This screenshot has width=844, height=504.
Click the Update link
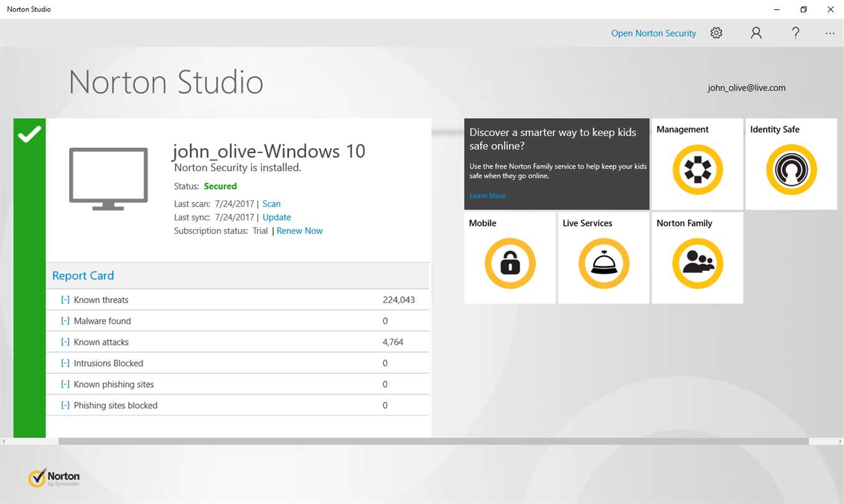click(x=277, y=217)
